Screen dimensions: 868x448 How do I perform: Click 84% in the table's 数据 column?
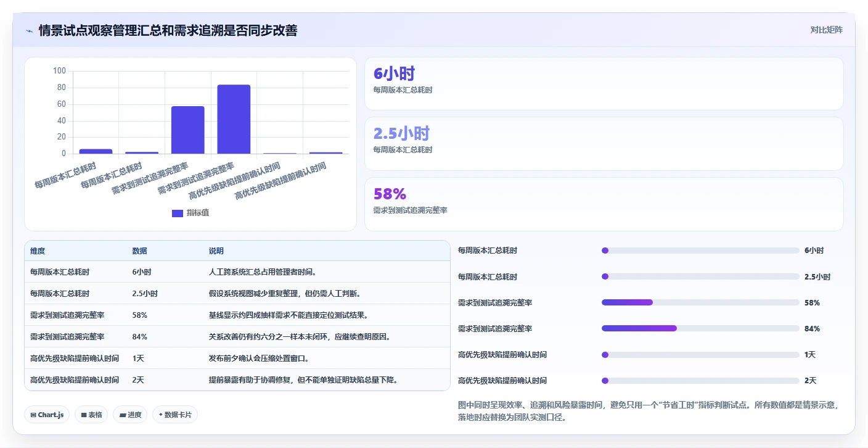coord(139,336)
